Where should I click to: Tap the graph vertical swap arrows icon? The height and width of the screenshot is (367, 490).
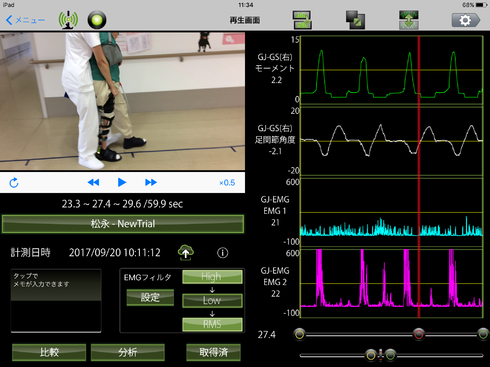point(409,20)
